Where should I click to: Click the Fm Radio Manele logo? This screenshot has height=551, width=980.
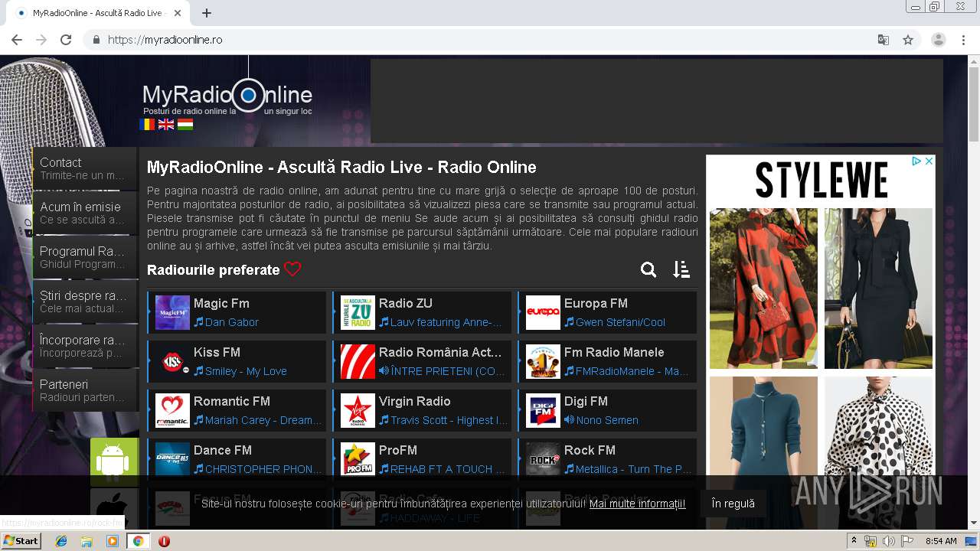543,362
